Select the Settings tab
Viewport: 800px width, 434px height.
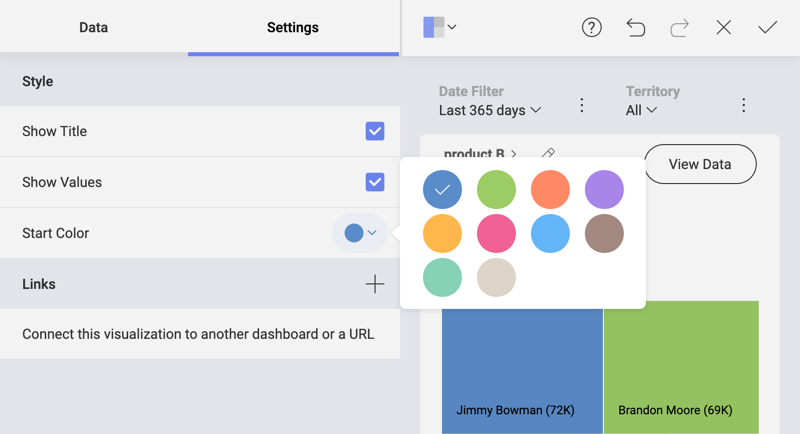(293, 28)
